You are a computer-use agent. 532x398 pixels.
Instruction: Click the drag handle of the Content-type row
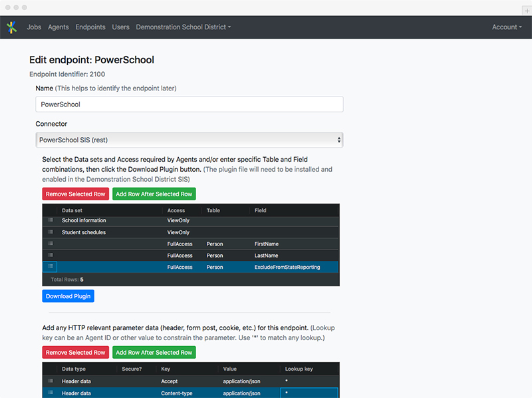(50, 393)
